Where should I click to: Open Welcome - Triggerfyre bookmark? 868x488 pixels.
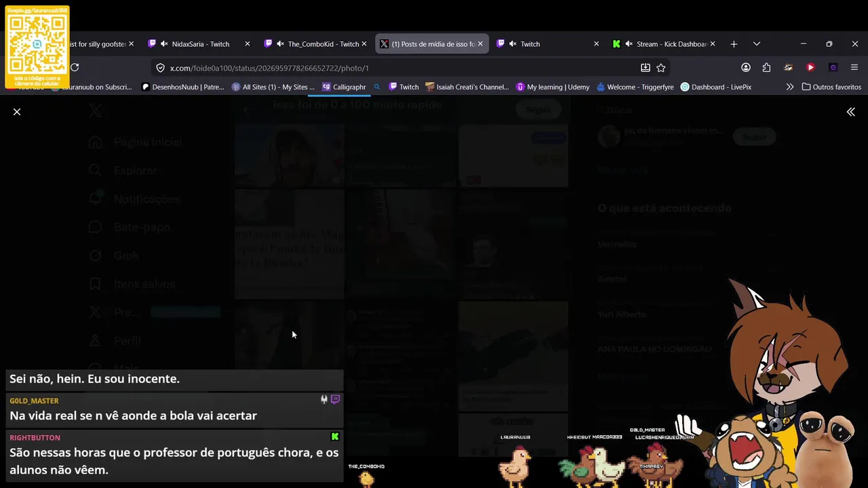(x=635, y=87)
